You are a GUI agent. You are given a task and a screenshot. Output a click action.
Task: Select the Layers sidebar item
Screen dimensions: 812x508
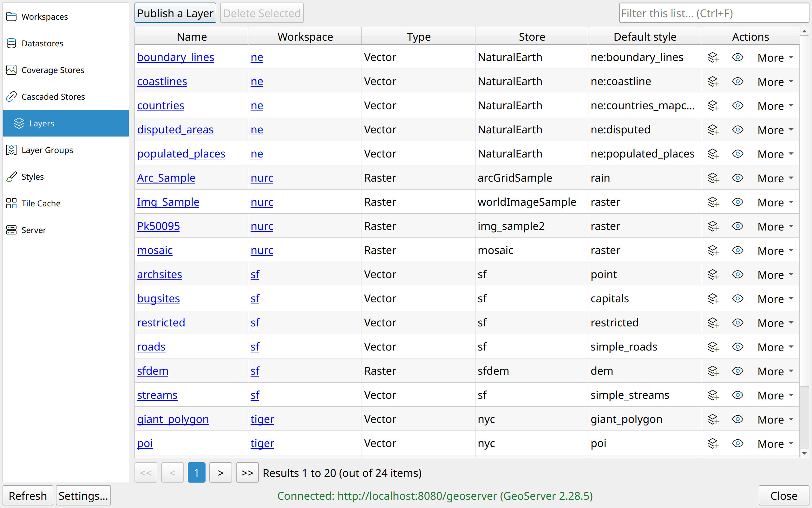[x=66, y=123]
